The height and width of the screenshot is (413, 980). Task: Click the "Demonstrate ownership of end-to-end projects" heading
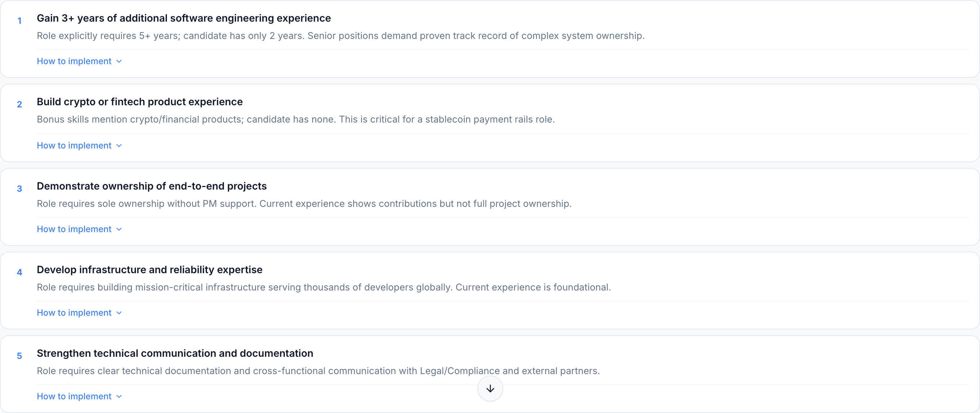click(151, 186)
